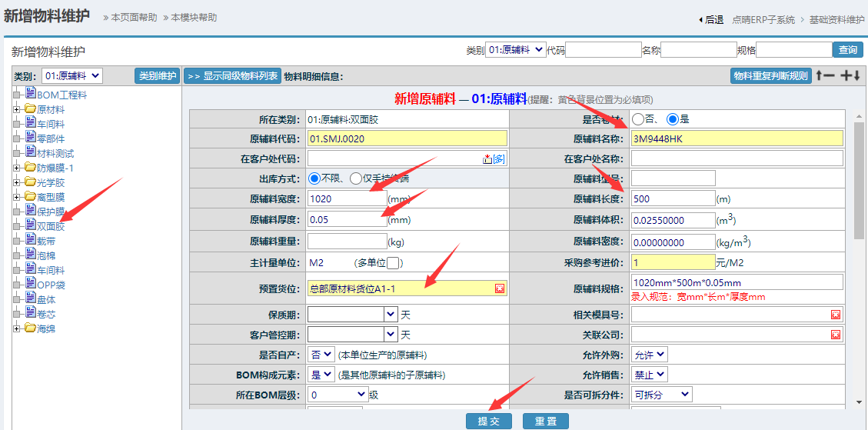Image resolution: width=868 pixels, height=430 pixels.
Task: Click the expand (+↓) icon at top right
Action: (x=850, y=75)
